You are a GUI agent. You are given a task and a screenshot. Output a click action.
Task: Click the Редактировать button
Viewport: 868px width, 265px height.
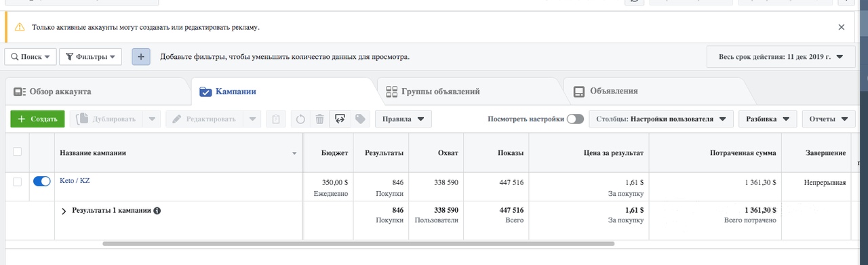(205, 119)
